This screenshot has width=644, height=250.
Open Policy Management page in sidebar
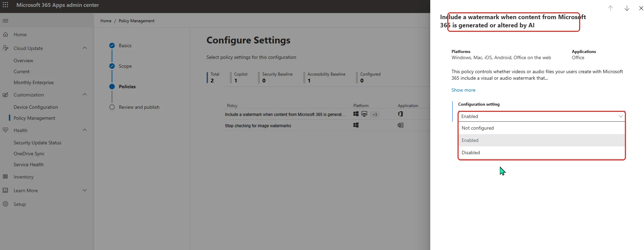point(34,118)
